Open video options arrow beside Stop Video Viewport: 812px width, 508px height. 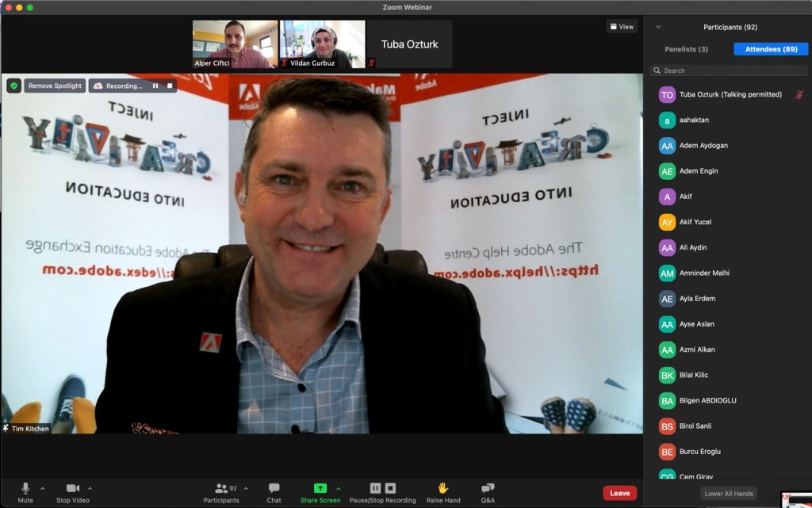(90, 488)
